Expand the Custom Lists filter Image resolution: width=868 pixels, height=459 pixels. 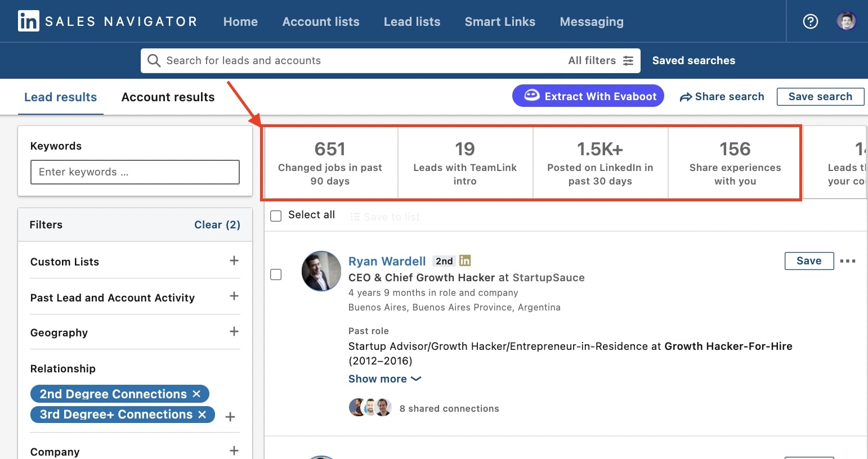tap(234, 260)
